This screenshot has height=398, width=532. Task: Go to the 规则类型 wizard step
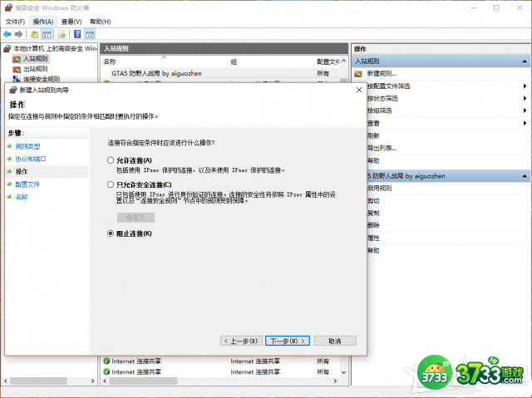pos(27,146)
